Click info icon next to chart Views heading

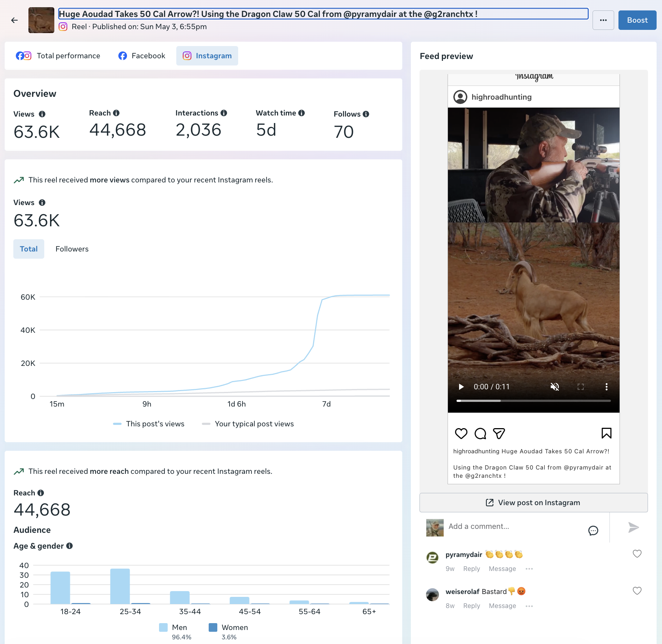click(x=42, y=203)
